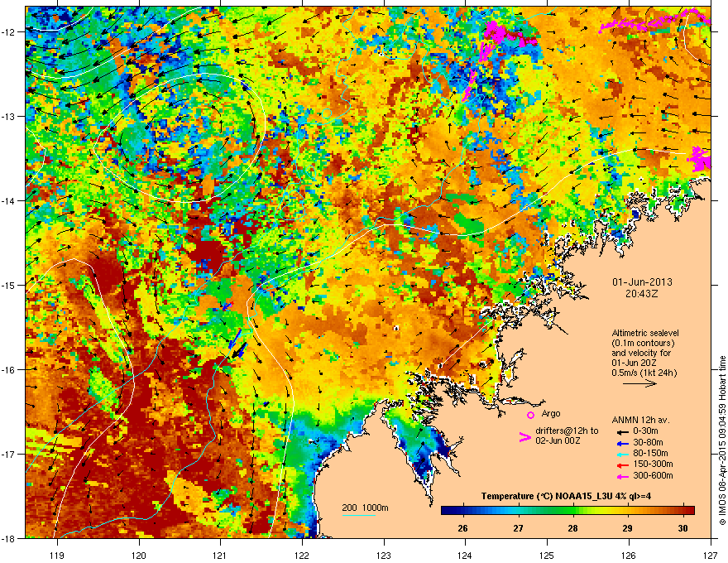The width and height of the screenshot is (728, 563).
Task: Click the 'ANMN 12h av.' legend heading
Action: pyautogui.click(x=640, y=420)
